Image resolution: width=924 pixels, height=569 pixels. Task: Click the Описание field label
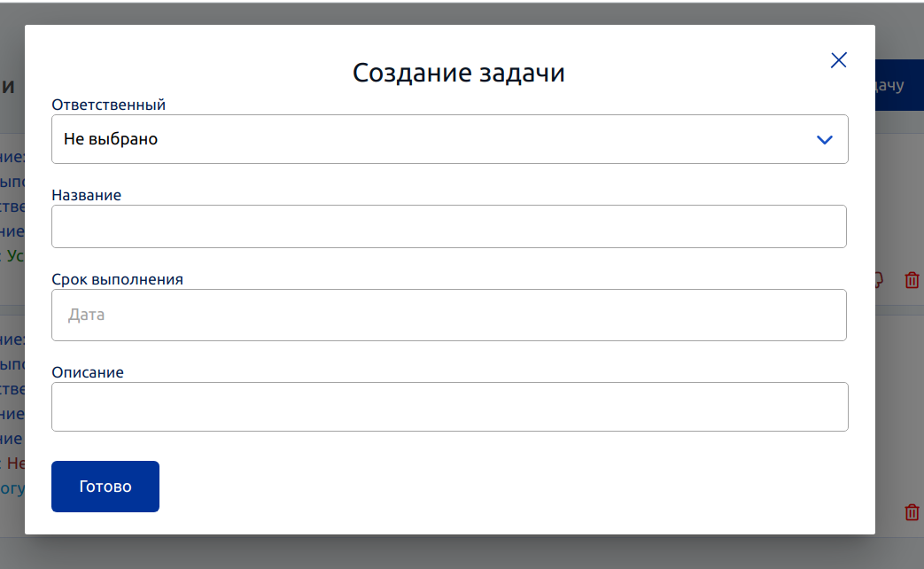click(x=88, y=372)
